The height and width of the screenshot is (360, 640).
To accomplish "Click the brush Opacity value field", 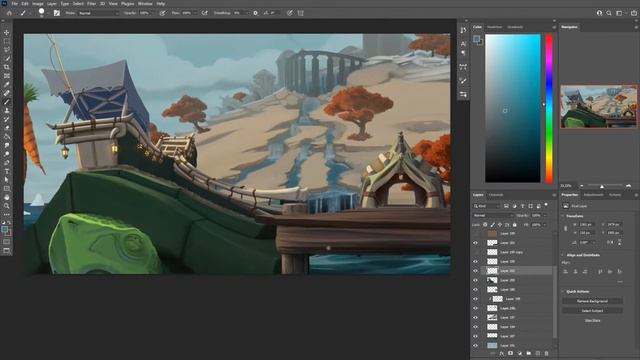I will click(x=145, y=13).
